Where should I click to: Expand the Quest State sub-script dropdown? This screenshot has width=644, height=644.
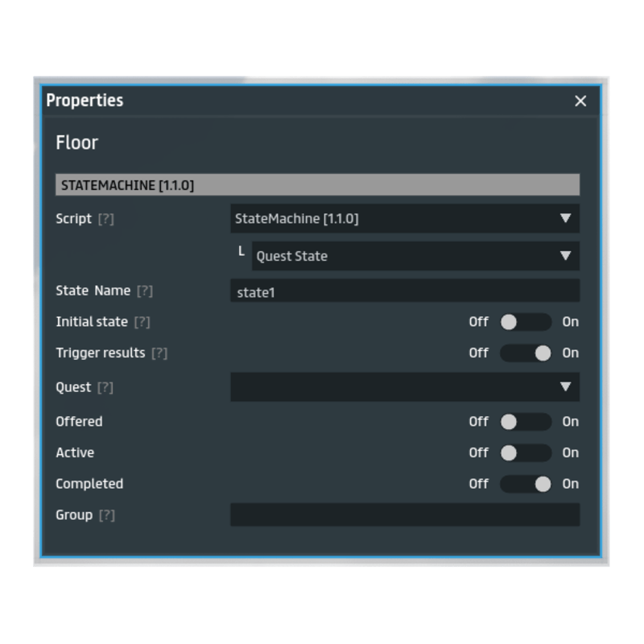click(x=415, y=256)
